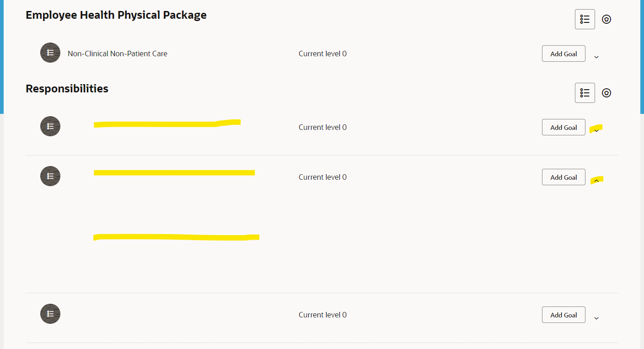Collapse the expanded second Responsibilities row
Image resolution: width=644 pixels, height=349 pixels.
click(596, 180)
